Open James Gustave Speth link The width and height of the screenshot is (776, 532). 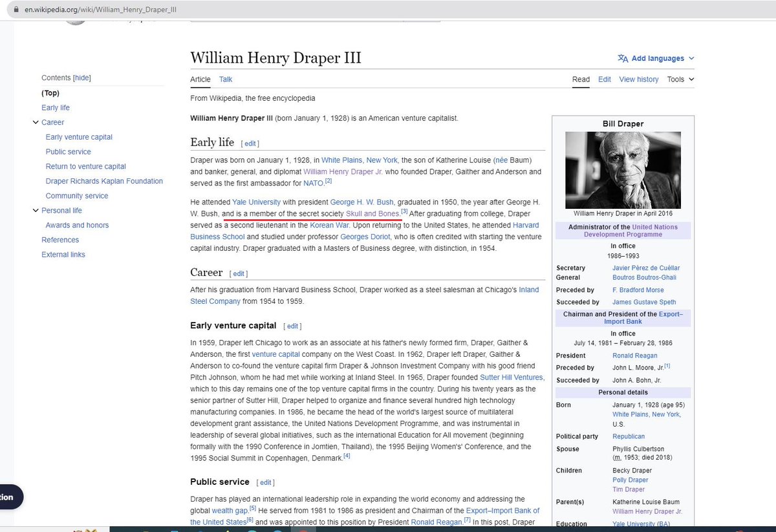pos(644,303)
